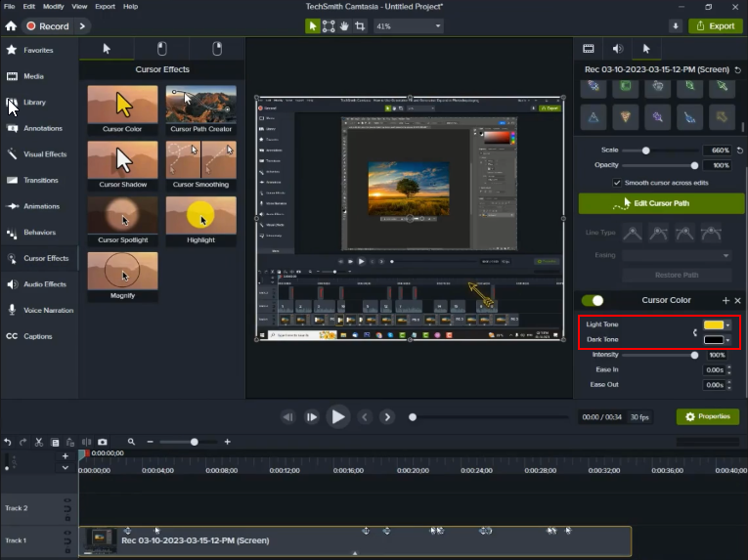
Task: Click the Split clip icon on timeline
Action: pos(86,443)
